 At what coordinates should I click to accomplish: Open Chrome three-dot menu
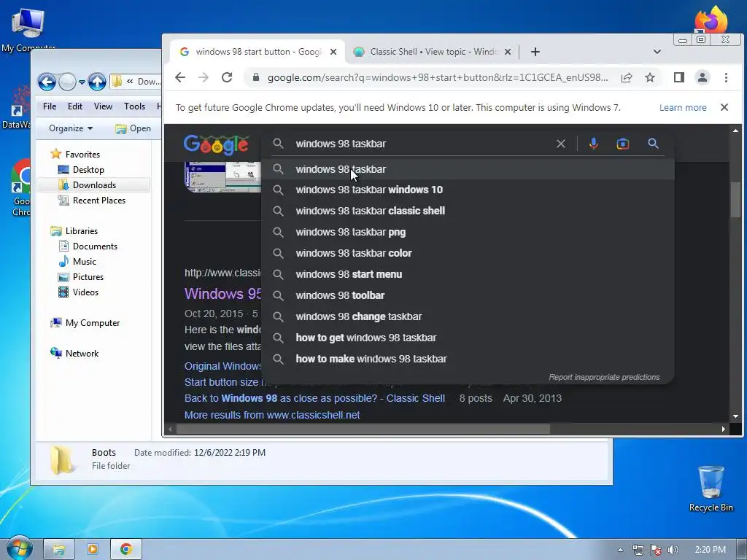click(726, 77)
